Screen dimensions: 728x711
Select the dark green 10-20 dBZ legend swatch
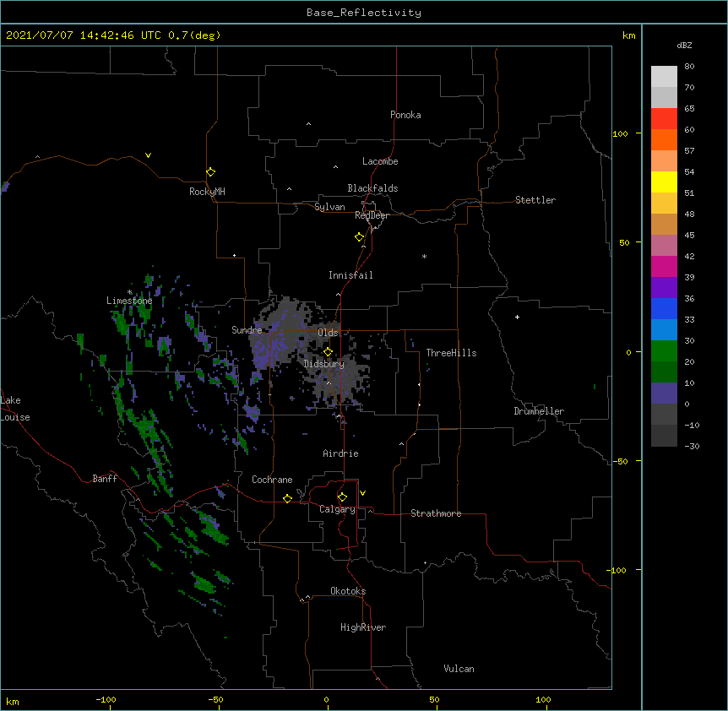[664, 372]
